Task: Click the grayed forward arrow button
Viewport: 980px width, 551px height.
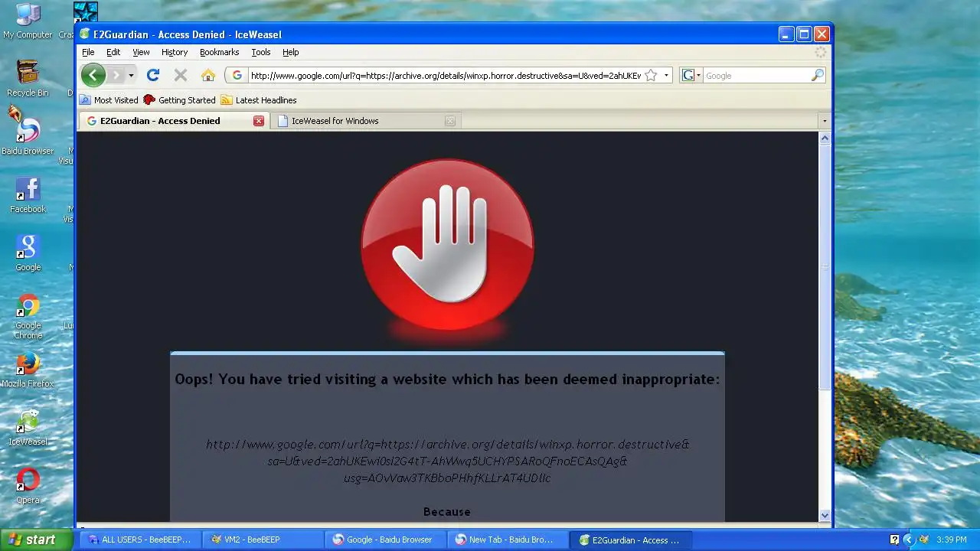Action: coord(116,75)
